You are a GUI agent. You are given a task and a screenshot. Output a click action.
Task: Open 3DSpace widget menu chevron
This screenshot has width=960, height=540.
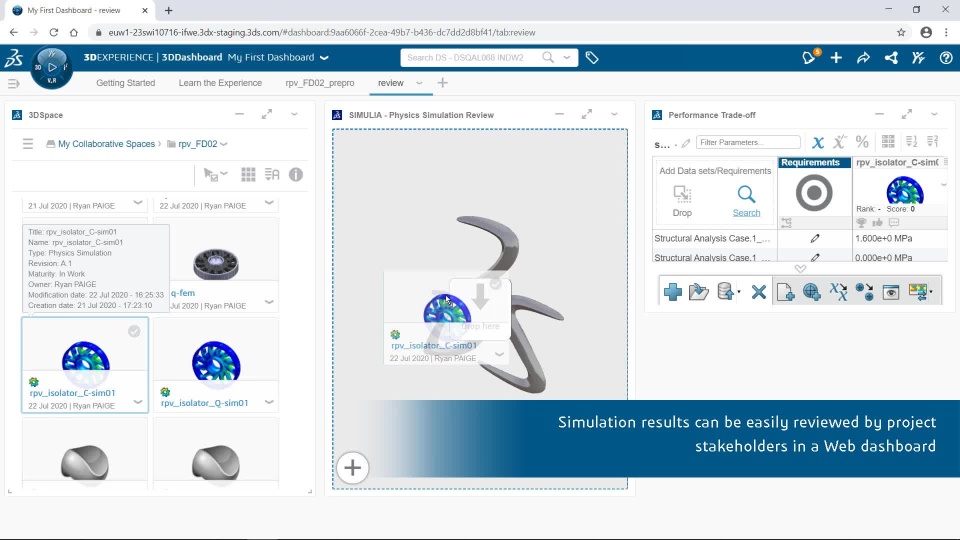pyautogui.click(x=294, y=114)
